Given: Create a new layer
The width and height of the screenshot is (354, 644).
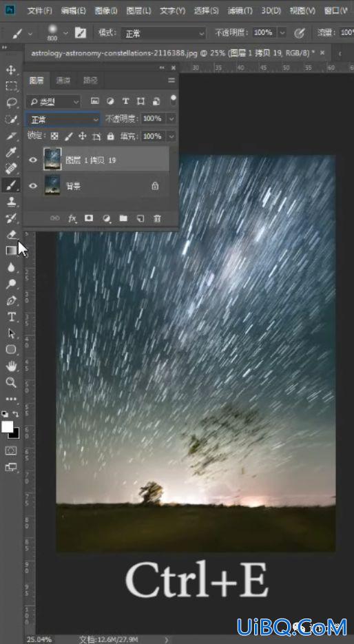Looking at the screenshot, I should (140, 218).
